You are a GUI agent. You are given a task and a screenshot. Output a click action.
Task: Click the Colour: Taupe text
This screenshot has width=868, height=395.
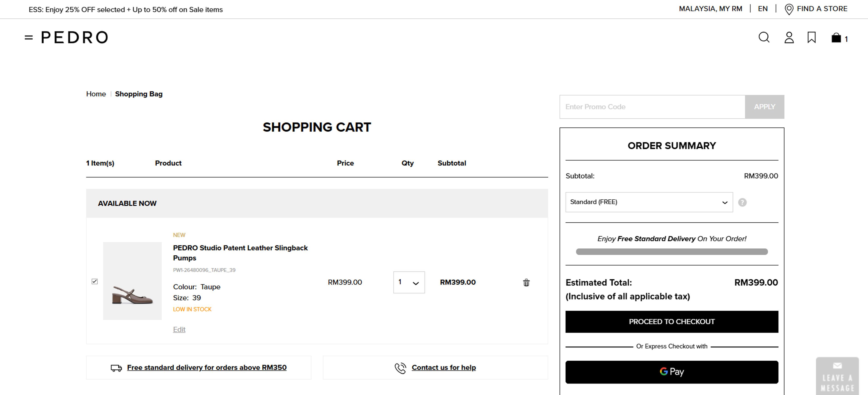point(197,287)
